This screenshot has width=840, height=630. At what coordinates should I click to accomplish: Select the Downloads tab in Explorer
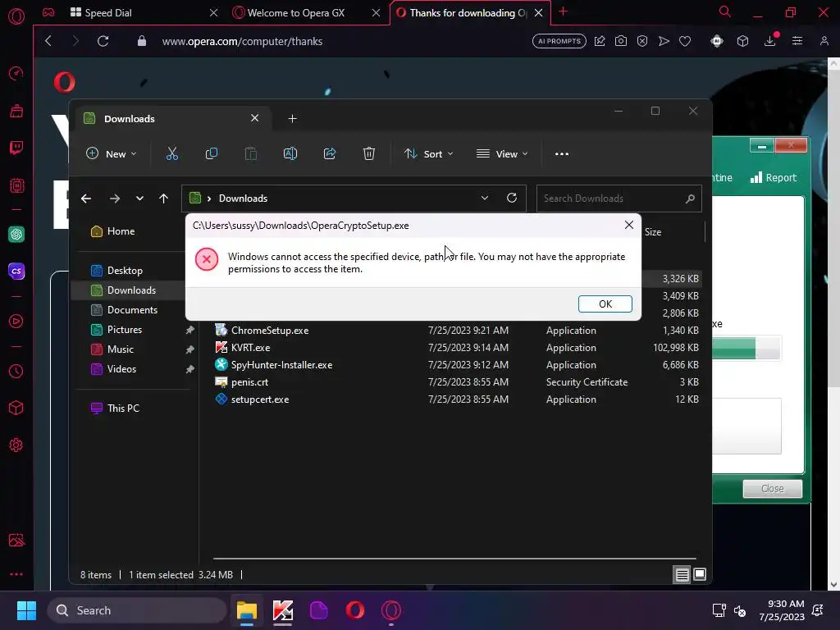(x=172, y=118)
